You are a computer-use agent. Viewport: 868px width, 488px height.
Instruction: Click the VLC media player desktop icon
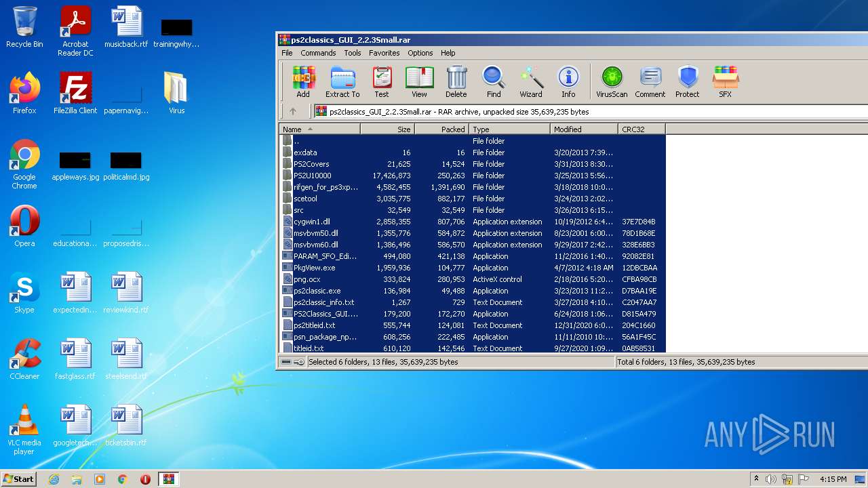[x=24, y=430]
